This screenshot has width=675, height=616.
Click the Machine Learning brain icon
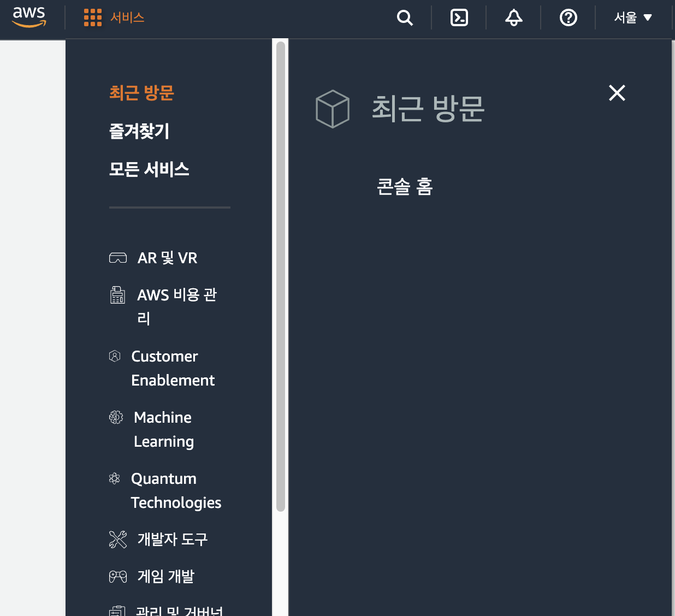click(116, 417)
